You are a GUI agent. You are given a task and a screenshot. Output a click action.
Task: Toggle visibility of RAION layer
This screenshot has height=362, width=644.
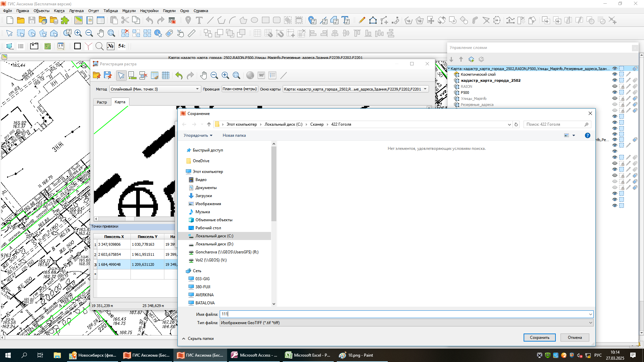click(614, 86)
